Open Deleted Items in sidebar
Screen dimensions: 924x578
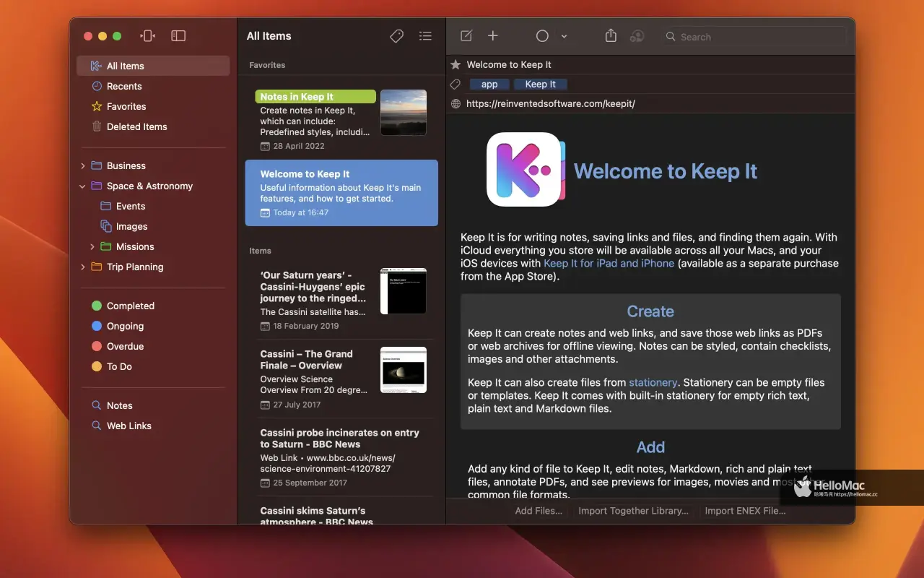pyautogui.click(x=137, y=126)
